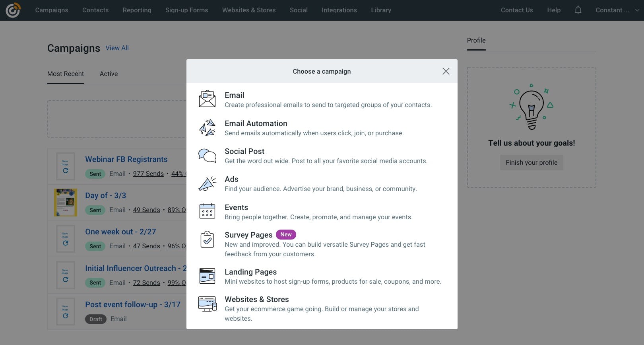Select the Ads megaphone icon
The height and width of the screenshot is (345, 644).
[207, 183]
